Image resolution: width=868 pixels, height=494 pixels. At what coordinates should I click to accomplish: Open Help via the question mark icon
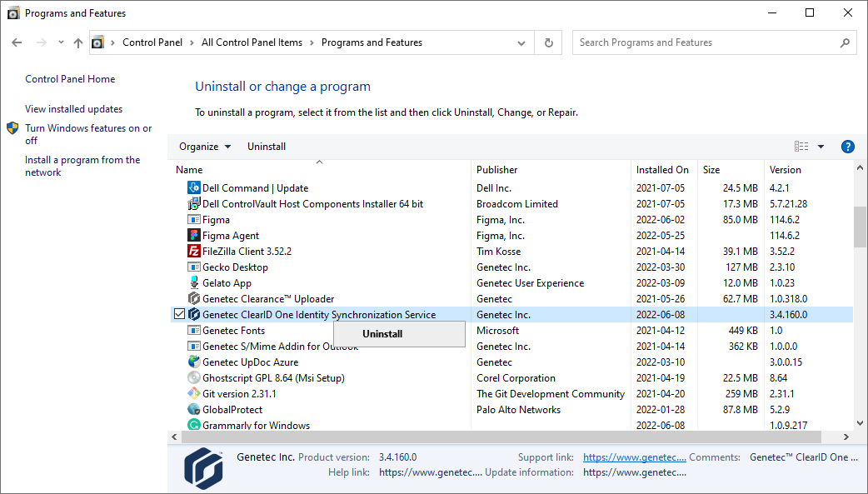coord(847,146)
